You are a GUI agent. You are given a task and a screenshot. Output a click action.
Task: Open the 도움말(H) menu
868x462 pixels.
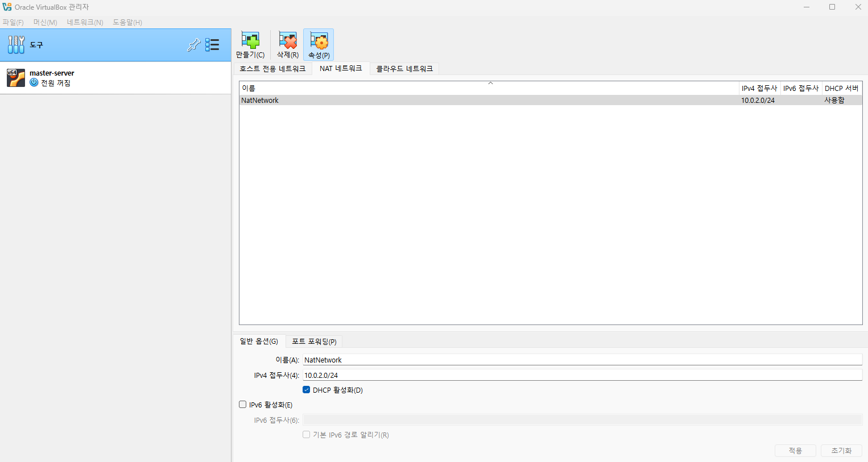point(127,22)
